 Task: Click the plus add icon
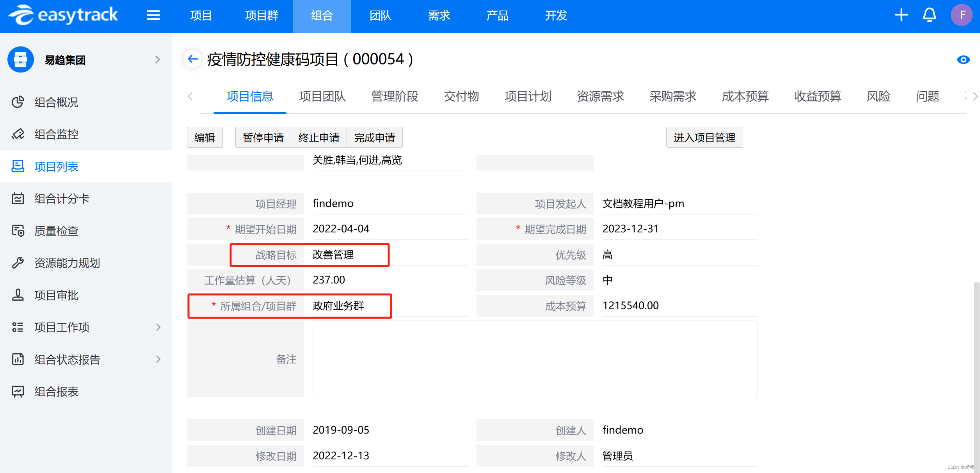[901, 16]
